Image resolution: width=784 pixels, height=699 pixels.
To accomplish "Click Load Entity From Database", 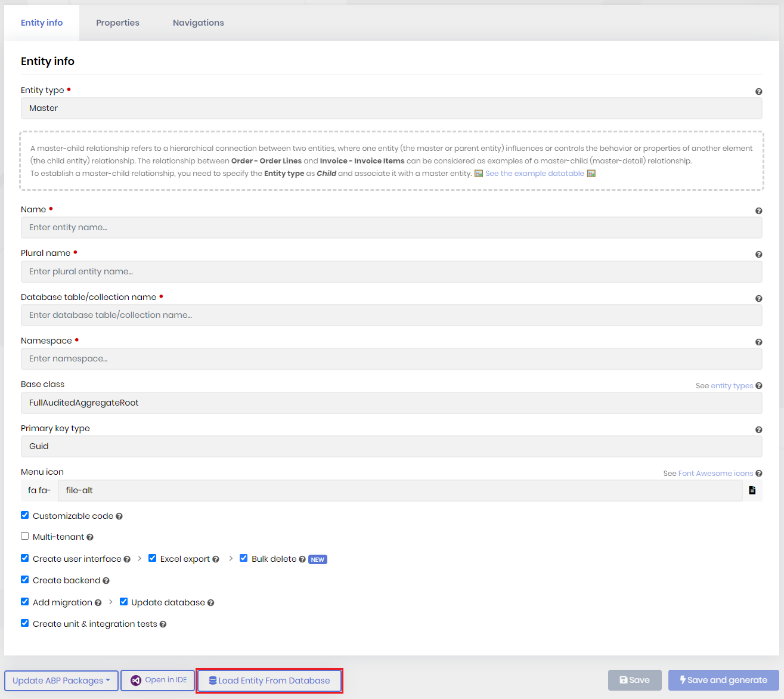I will click(x=269, y=680).
